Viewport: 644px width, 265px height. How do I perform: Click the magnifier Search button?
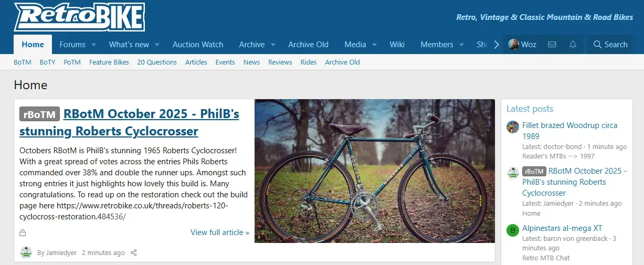610,45
